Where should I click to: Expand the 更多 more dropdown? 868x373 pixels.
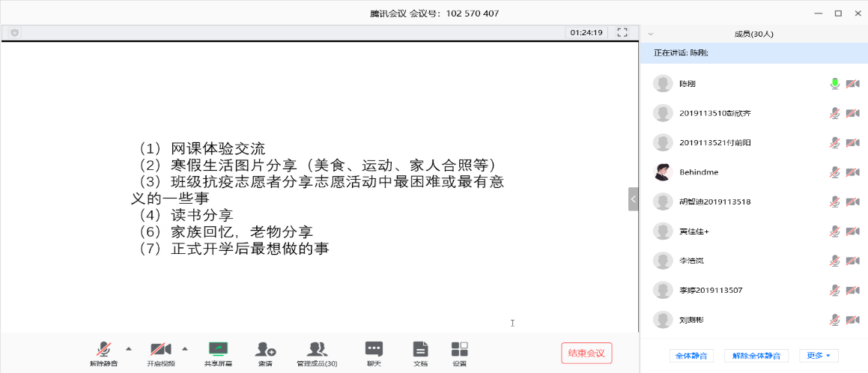click(819, 356)
